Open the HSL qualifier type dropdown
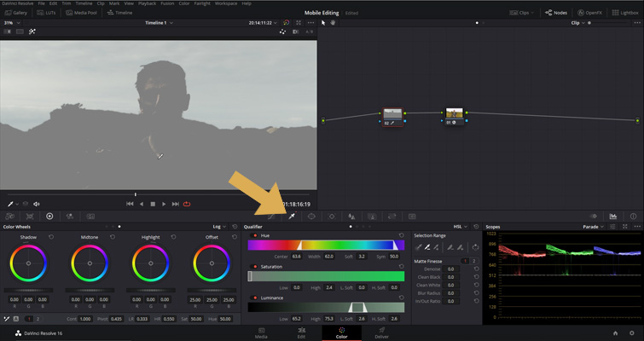 (460, 227)
